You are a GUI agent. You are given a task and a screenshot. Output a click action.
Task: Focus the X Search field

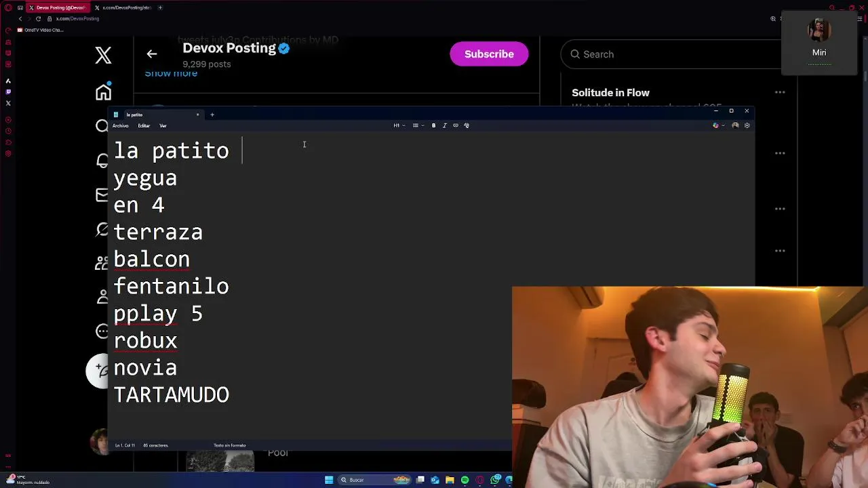(x=671, y=54)
